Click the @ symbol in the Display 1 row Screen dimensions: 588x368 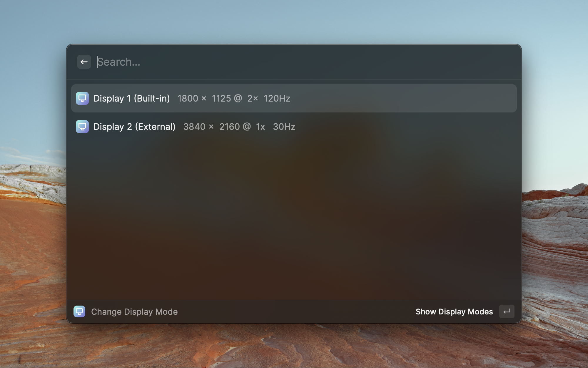click(238, 98)
